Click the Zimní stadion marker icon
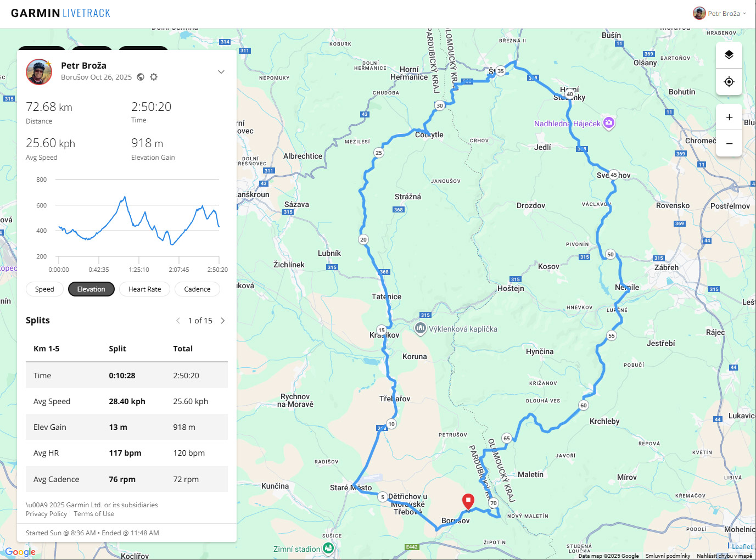 [328, 548]
